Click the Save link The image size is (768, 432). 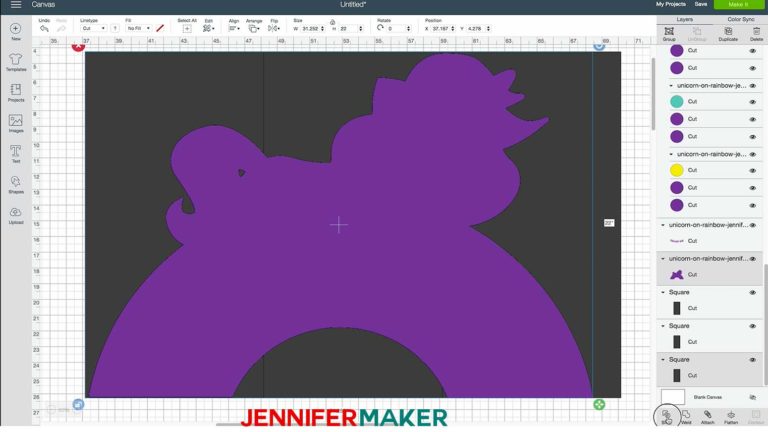click(700, 4)
